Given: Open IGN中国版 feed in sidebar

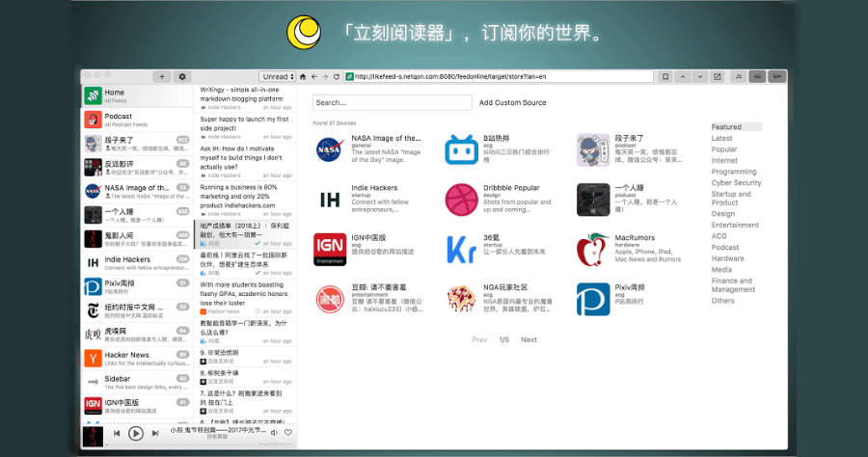Looking at the screenshot, I should 137,406.
